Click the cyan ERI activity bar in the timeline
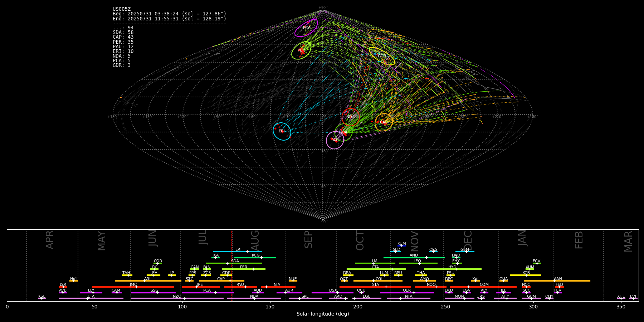Viewport: 644px width, 322px height. (x=238, y=252)
